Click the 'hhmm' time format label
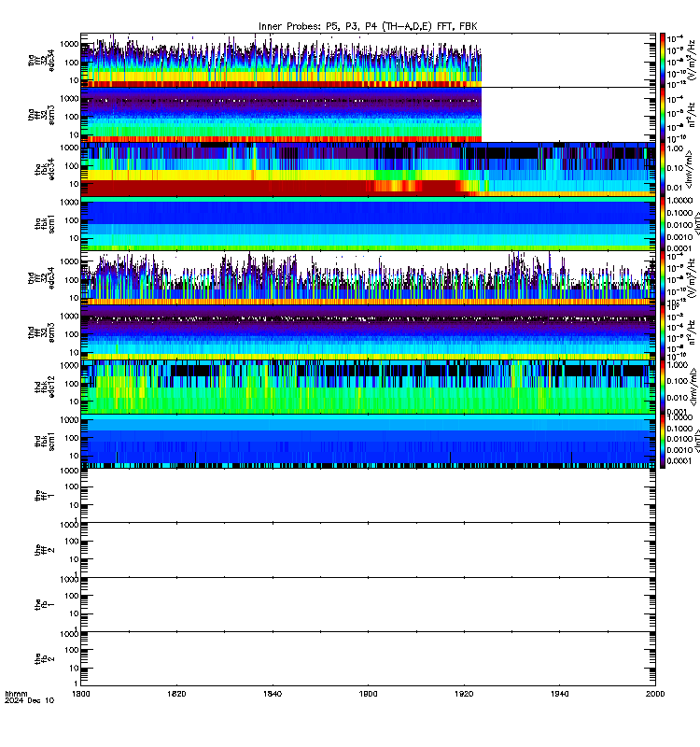The width and height of the screenshot is (700, 747). coord(16,694)
